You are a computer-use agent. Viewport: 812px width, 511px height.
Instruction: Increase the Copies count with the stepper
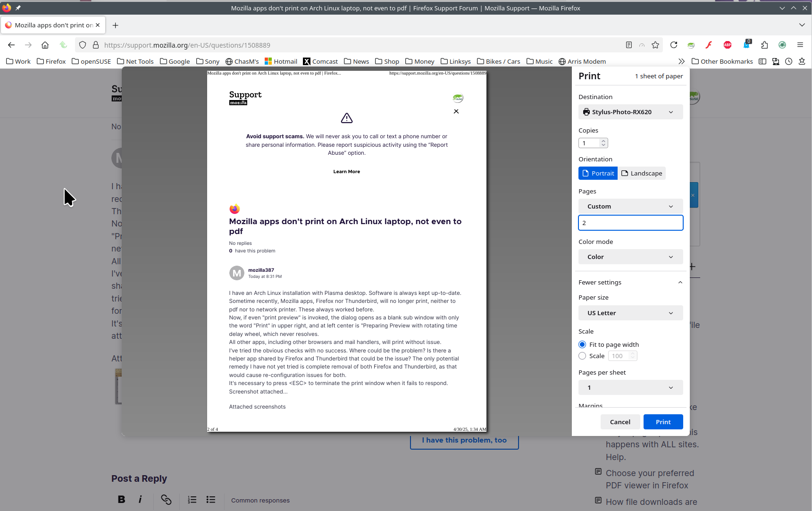[x=603, y=141]
